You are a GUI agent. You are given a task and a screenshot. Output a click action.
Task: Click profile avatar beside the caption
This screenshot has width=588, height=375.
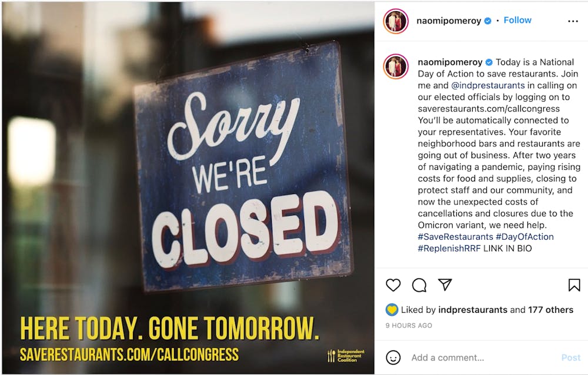pos(396,66)
